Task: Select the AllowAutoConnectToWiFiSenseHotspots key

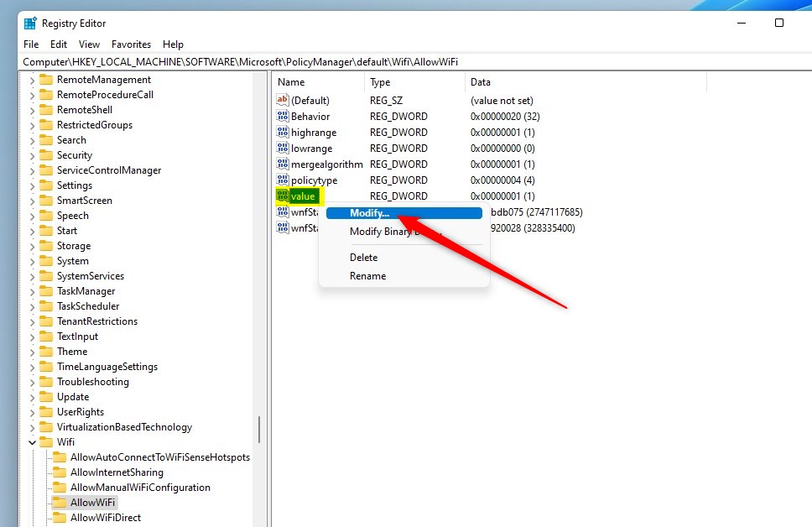Action: coord(160,457)
